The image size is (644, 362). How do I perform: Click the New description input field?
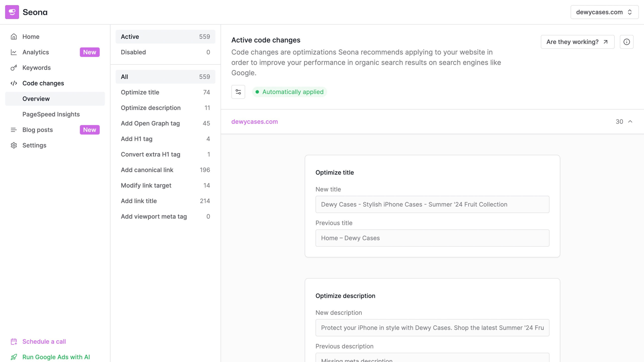[432, 328]
